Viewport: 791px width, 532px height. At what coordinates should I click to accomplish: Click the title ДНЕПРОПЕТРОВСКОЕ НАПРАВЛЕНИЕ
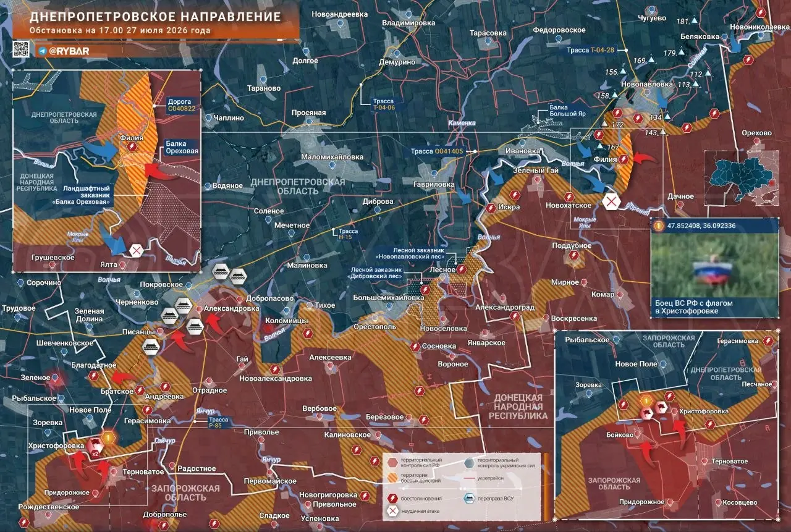coord(155,17)
